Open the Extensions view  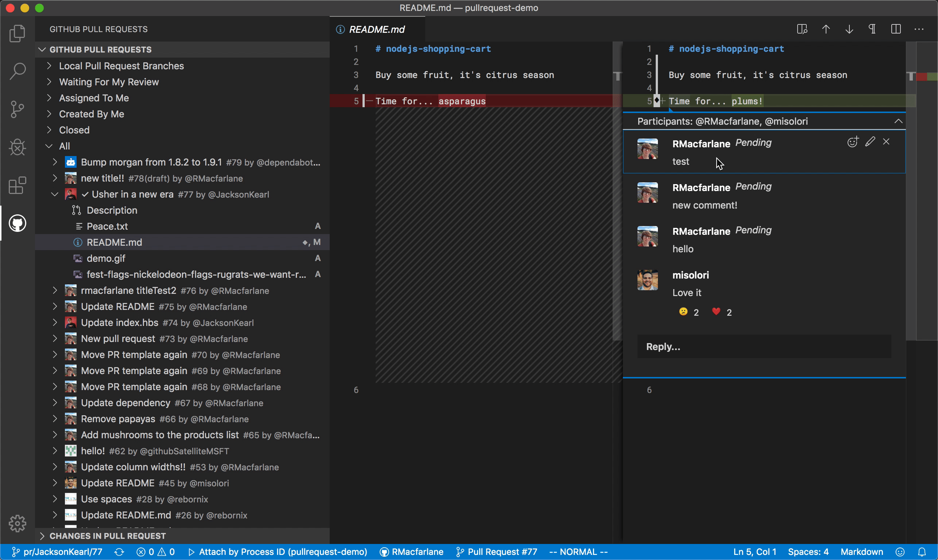pyautogui.click(x=18, y=185)
